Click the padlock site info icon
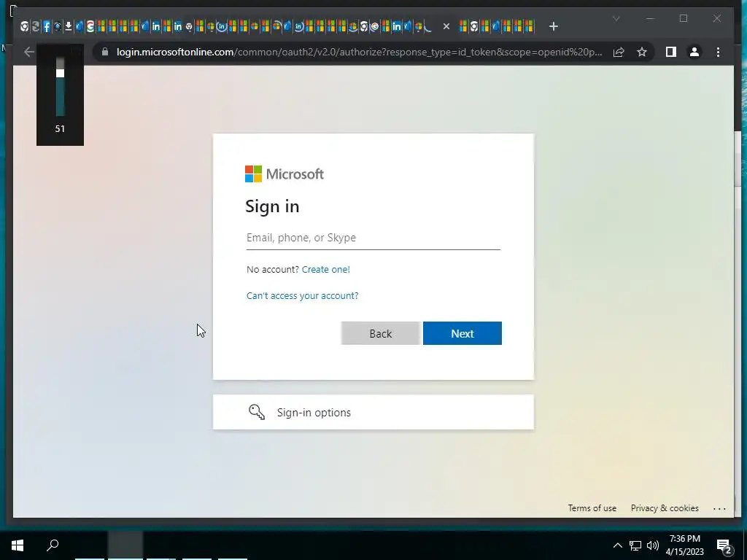The width and height of the screenshot is (747, 560). (x=105, y=52)
